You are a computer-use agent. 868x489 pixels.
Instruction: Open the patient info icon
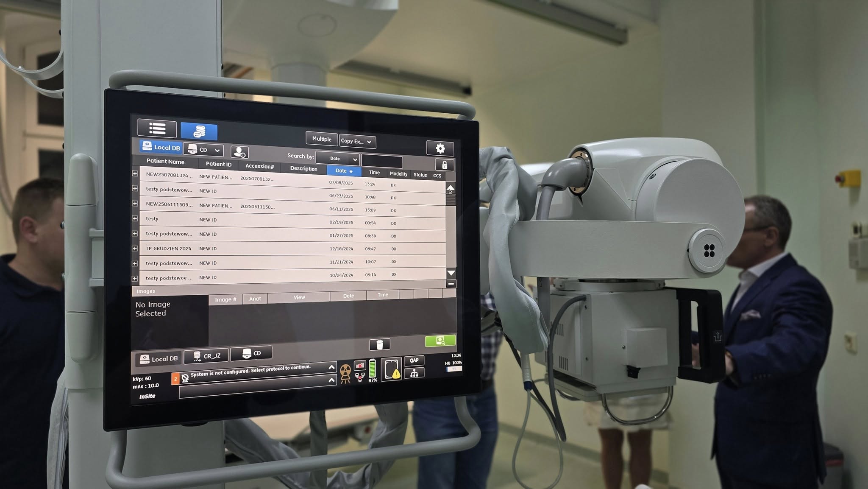(x=239, y=152)
